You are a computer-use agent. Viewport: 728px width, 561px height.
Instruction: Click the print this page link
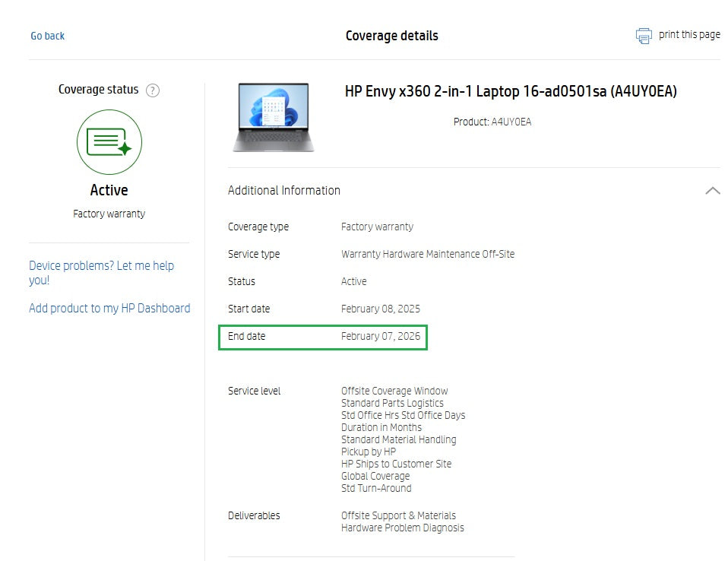click(x=689, y=35)
